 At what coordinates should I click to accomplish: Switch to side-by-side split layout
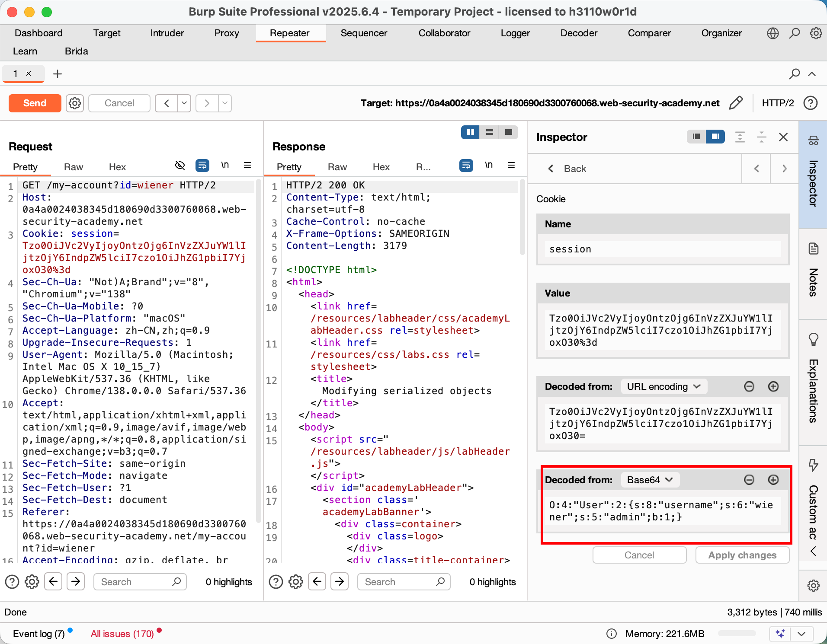[x=470, y=132]
